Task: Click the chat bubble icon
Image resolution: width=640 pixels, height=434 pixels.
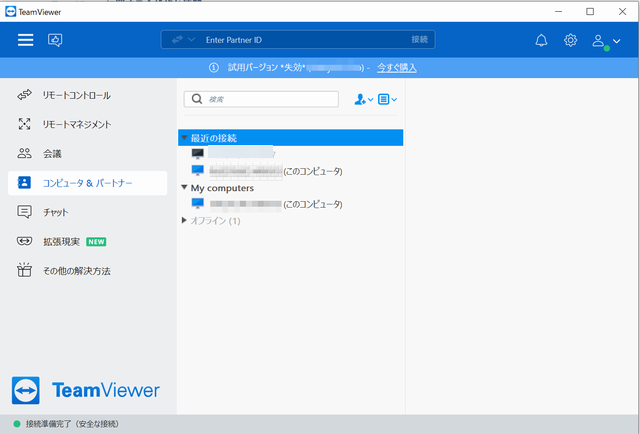Action: tap(24, 212)
